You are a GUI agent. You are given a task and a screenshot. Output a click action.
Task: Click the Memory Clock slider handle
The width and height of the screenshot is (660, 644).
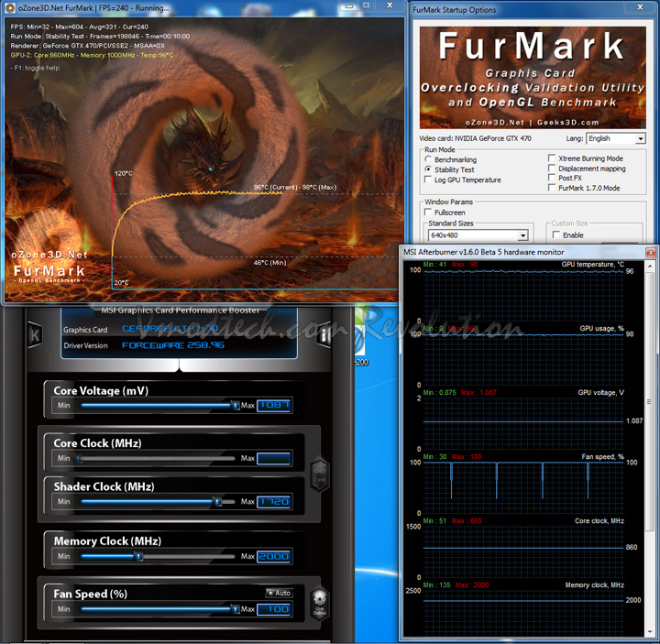138,556
